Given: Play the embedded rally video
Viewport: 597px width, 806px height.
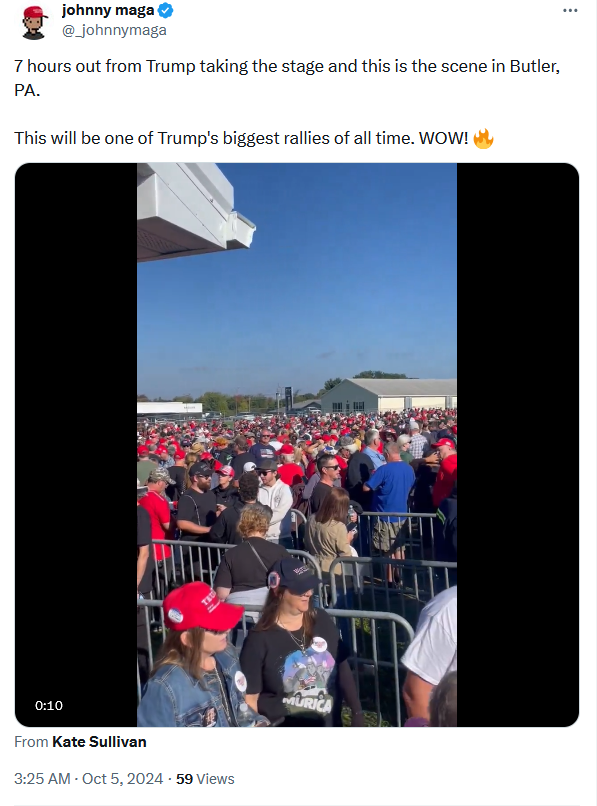Looking at the screenshot, I should (x=297, y=445).
